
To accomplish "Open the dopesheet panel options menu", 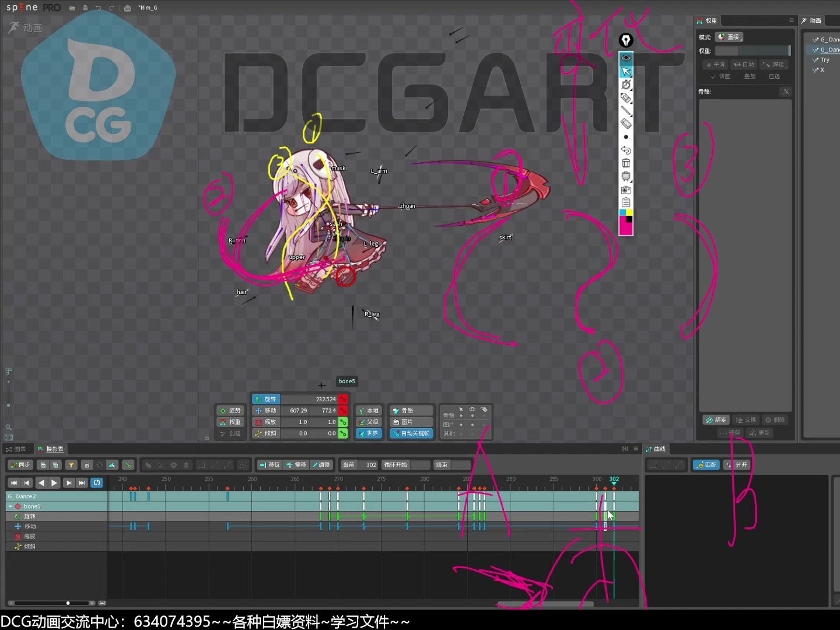I will [636, 449].
